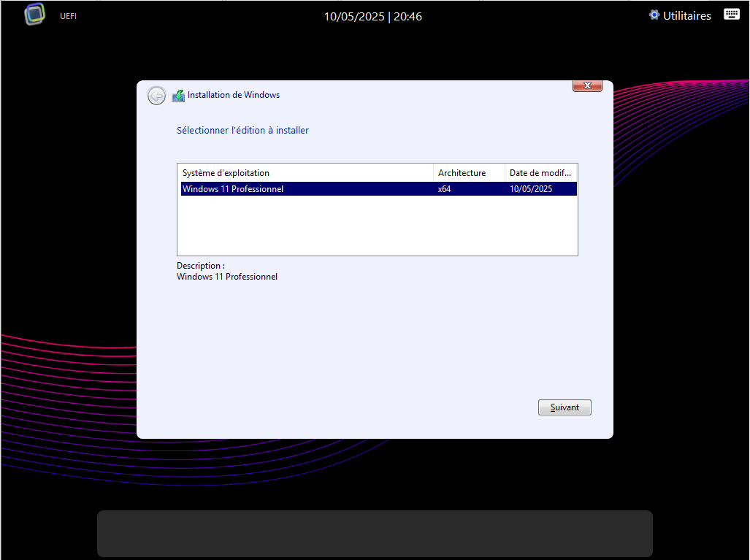Click the heading Sélectionner l'édition à installer

(242, 131)
